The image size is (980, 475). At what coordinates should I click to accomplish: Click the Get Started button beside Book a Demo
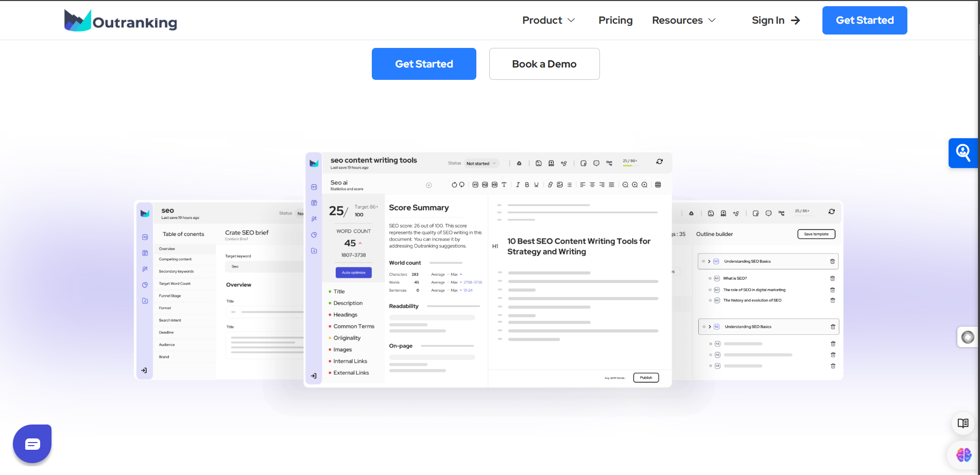point(424,64)
